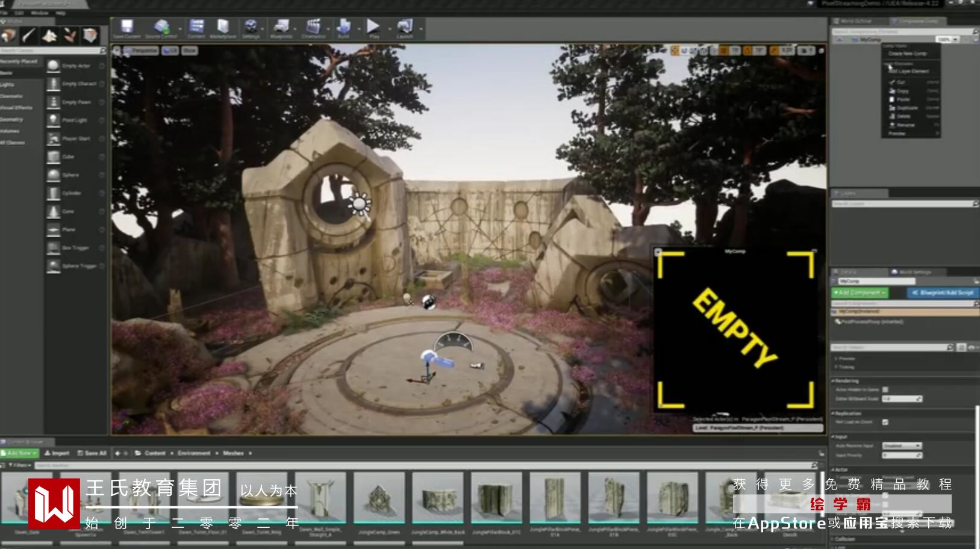Choose Delete in the context menu
Screen dimensions: 980x549
(904, 116)
